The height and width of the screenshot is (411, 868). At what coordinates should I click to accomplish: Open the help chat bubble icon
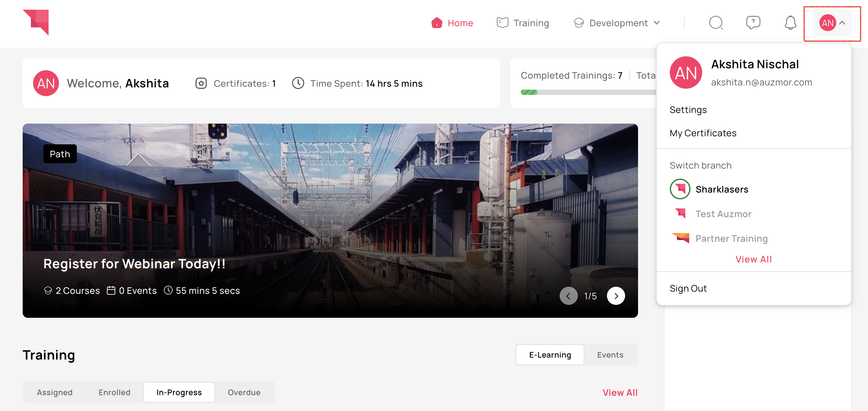[753, 23]
